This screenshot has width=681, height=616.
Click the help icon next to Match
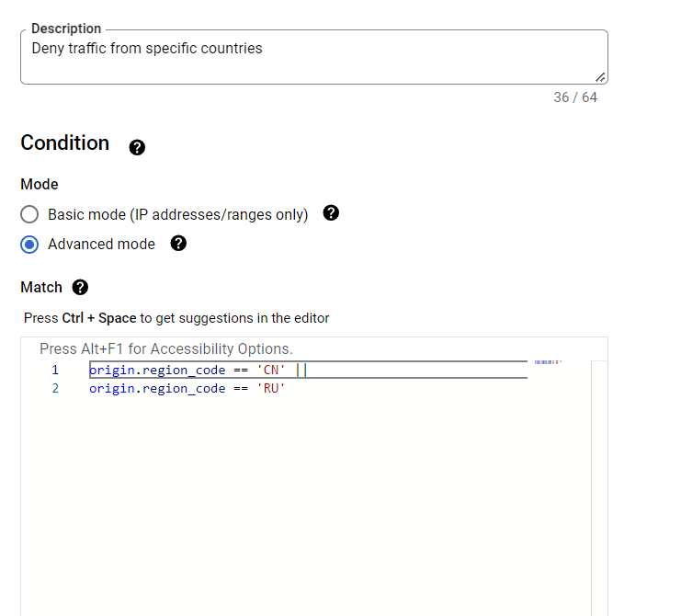[x=80, y=288]
